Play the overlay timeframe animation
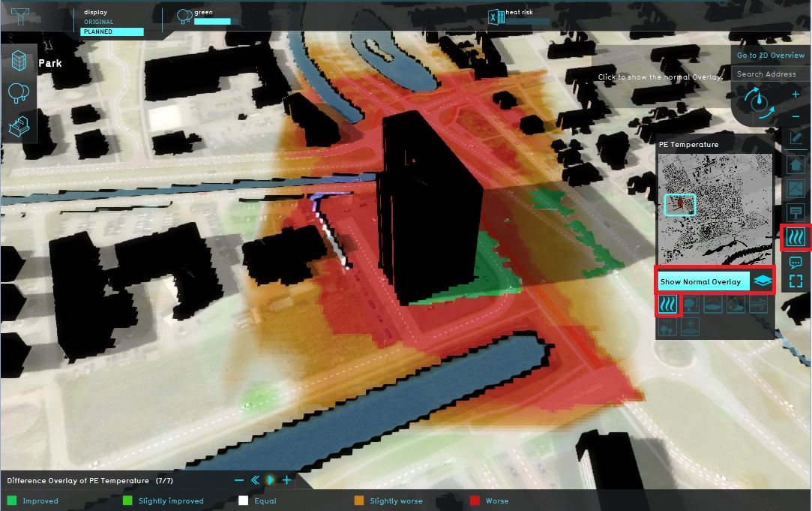Viewport: 812px width, 511px height. [271, 480]
